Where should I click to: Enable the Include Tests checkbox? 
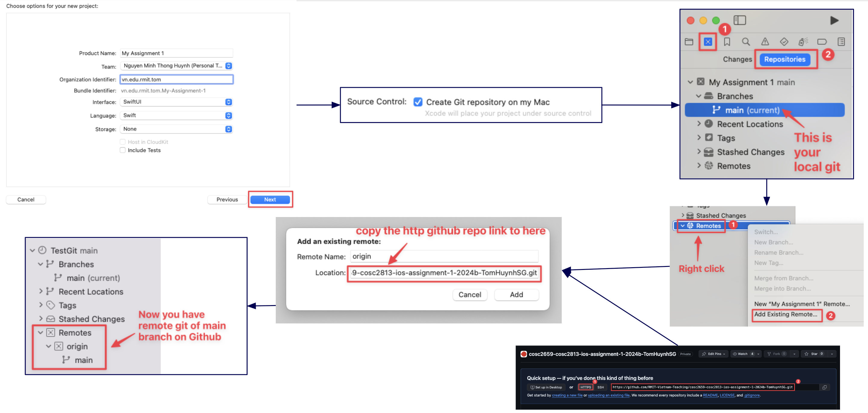[123, 150]
